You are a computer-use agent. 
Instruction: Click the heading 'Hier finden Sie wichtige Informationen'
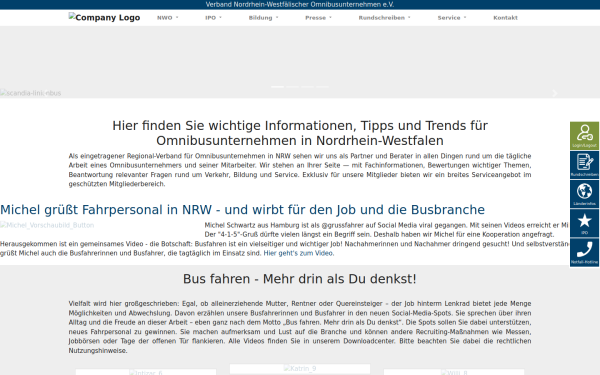(300, 133)
